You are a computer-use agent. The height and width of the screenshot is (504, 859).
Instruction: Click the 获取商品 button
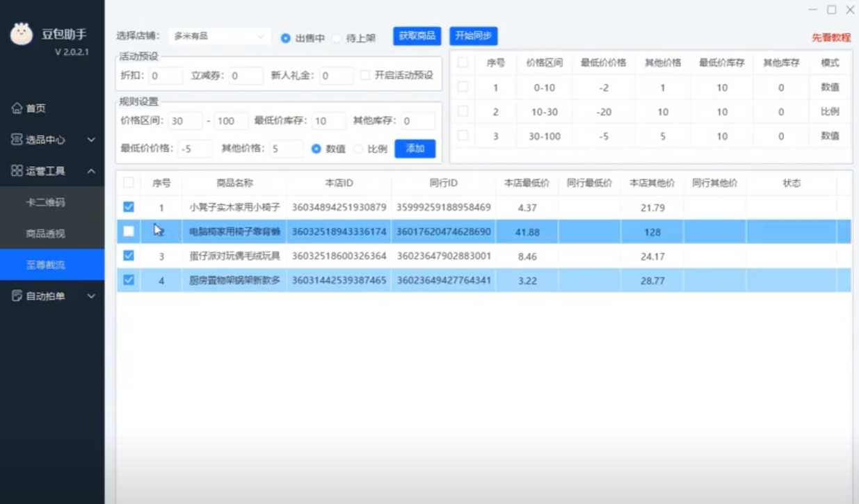click(417, 36)
